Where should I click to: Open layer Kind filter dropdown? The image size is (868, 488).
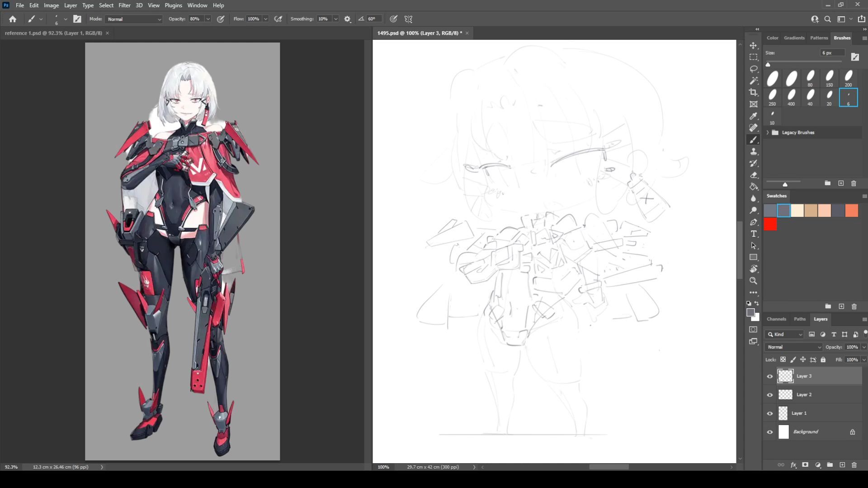coord(784,334)
